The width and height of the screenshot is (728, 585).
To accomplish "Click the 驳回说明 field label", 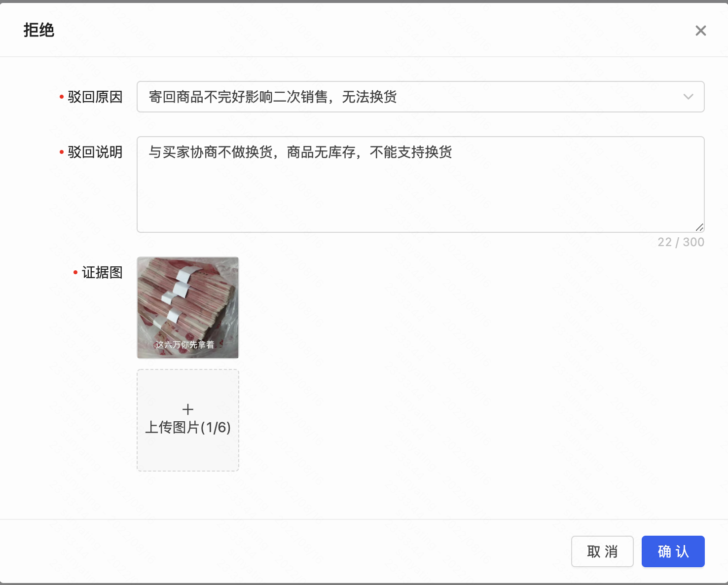I will [95, 152].
